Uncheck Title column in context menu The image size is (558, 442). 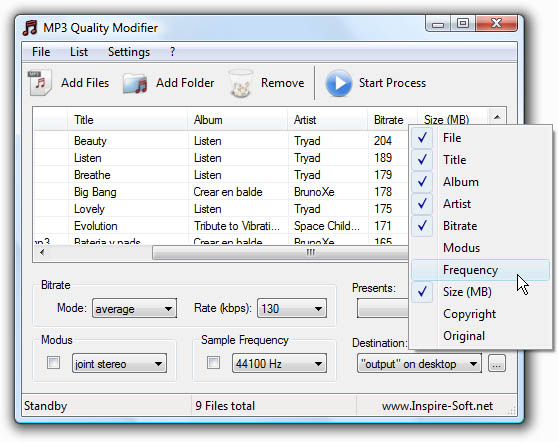coord(422,159)
